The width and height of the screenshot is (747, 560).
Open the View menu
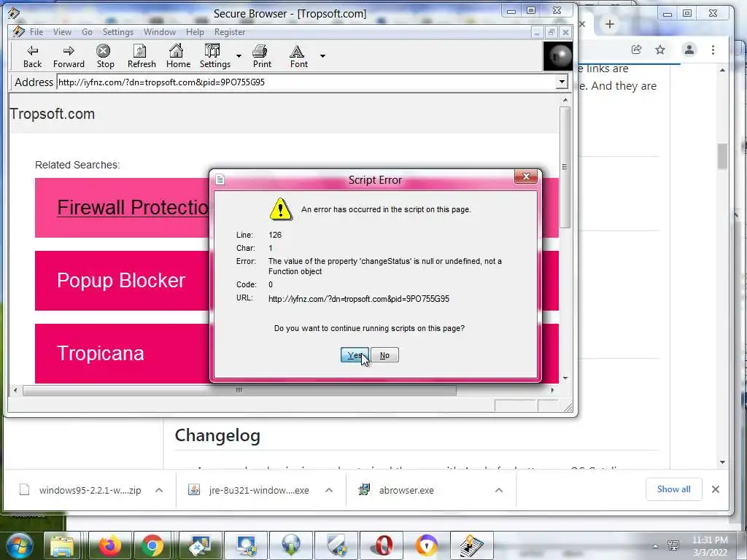tap(62, 32)
